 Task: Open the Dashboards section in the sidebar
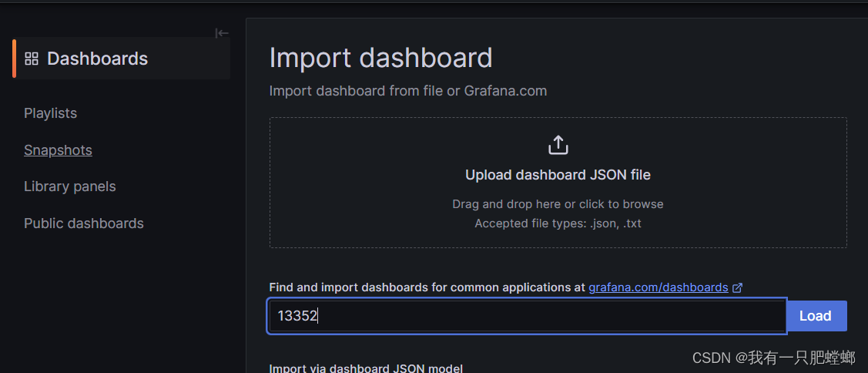(x=122, y=59)
